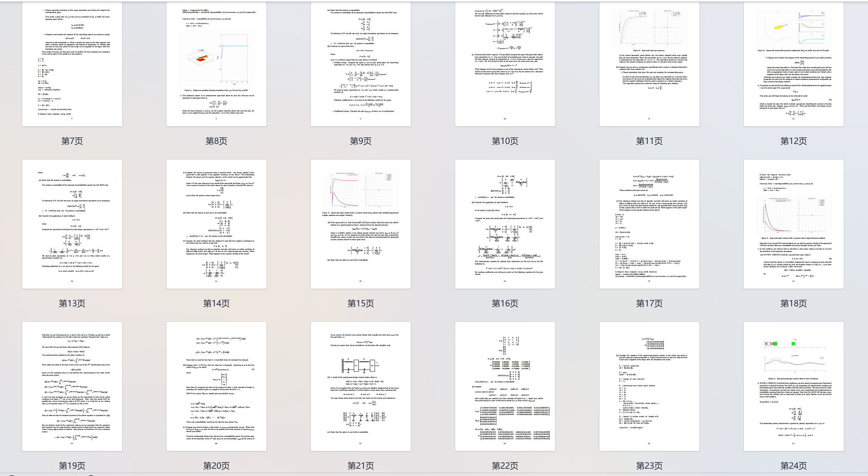Open the page 13 thumbnail

click(x=72, y=224)
